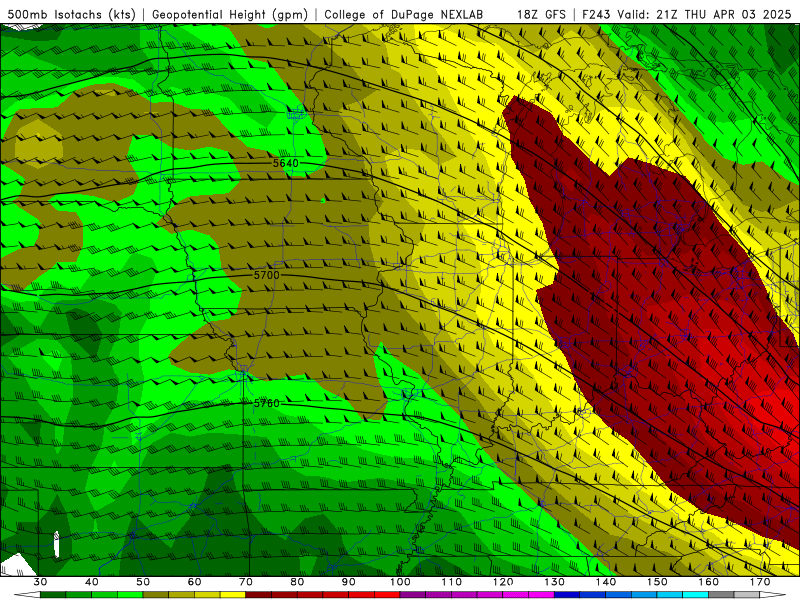Viewport: 800px width, 600px height.
Task: Click the 120 value on the color scale
Action: [503, 582]
